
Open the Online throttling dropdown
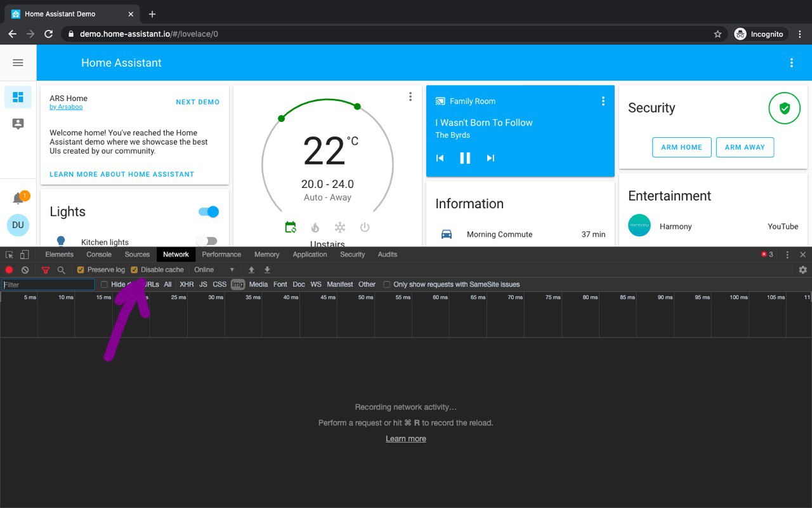coord(214,270)
